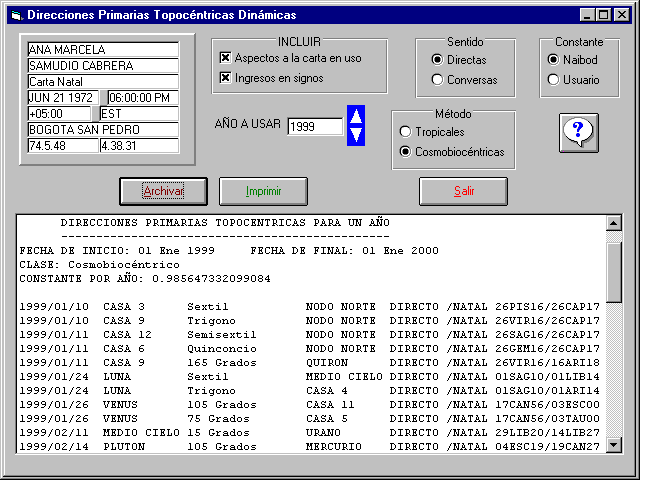
Task: Select Tropicales method
Action: [x=405, y=132]
